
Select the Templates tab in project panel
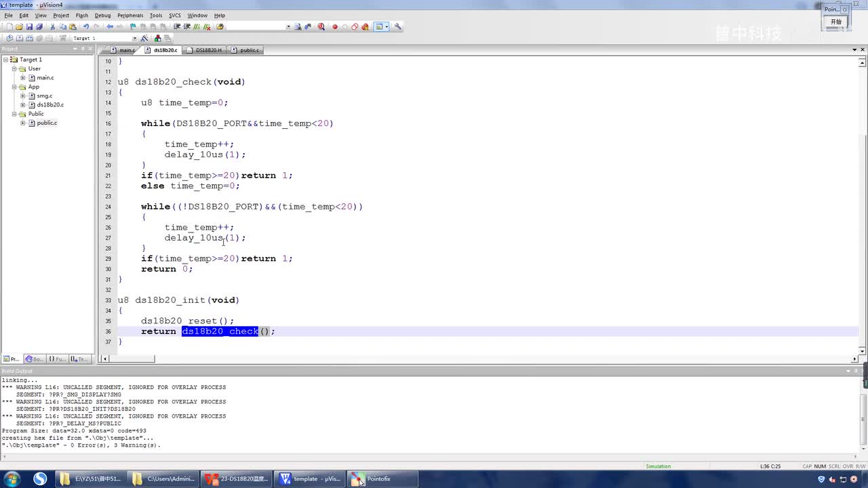coord(79,359)
